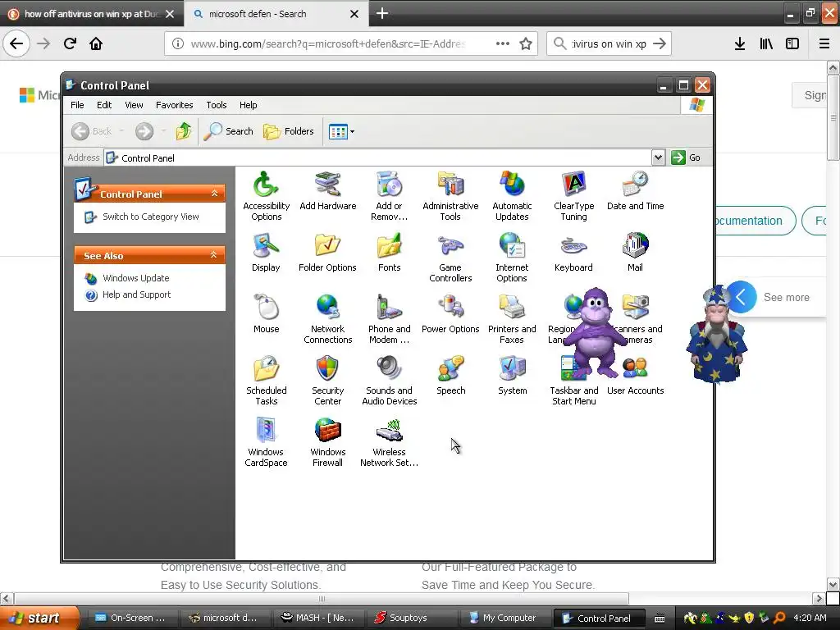Viewport: 840px width, 630px height.
Task: Switch to My Computer taskbar button
Action: [504, 618]
